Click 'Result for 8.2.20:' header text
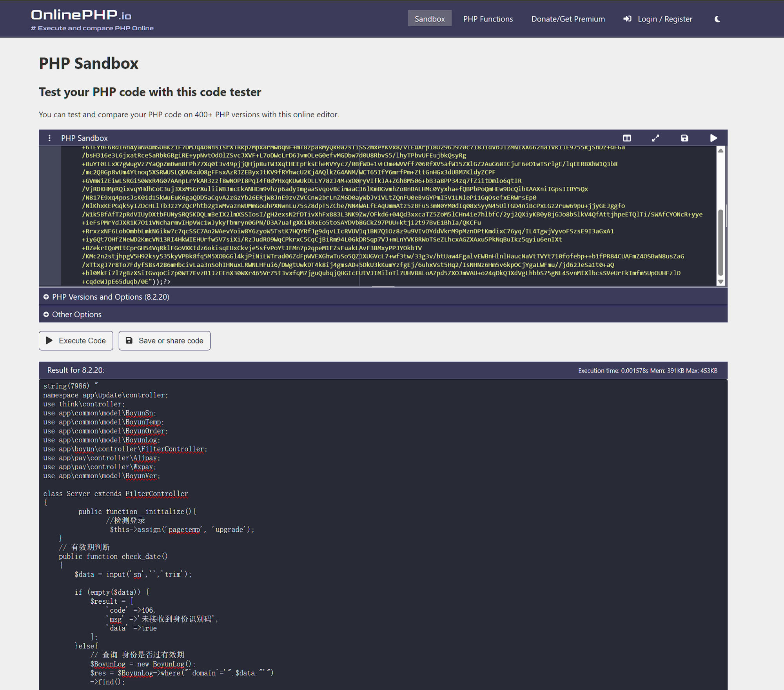 click(76, 370)
